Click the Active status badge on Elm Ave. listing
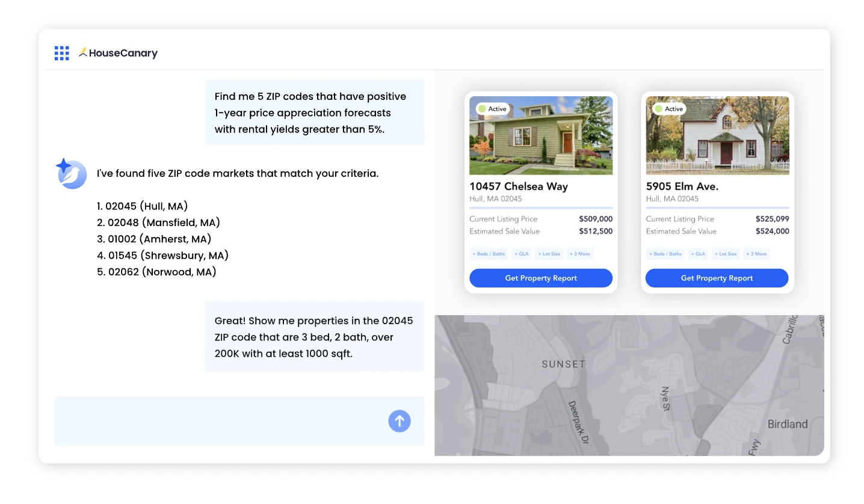The height and width of the screenshot is (504, 864). click(x=669, y=109)
